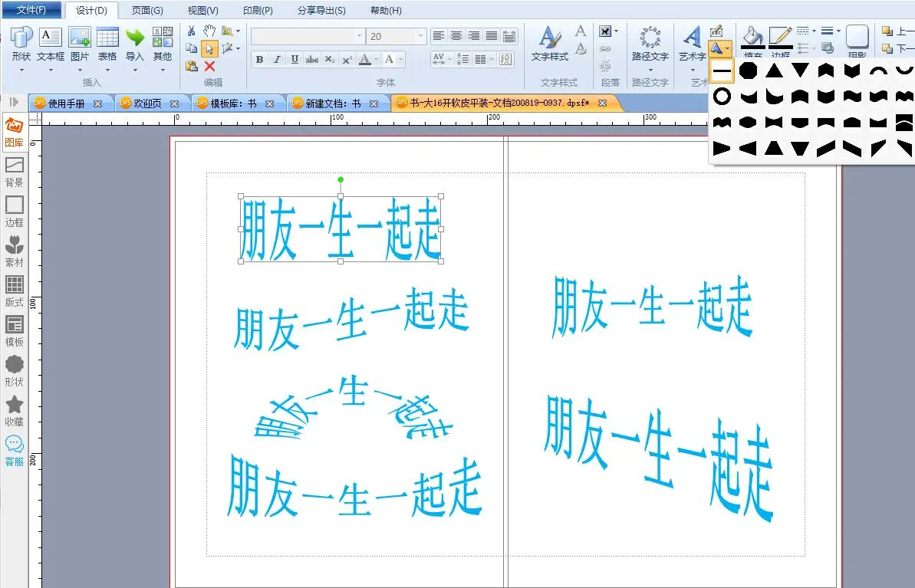The image size is (915, 588).
Task: Open the 形状 shape insert tool
Action: (x=21, y=44)
